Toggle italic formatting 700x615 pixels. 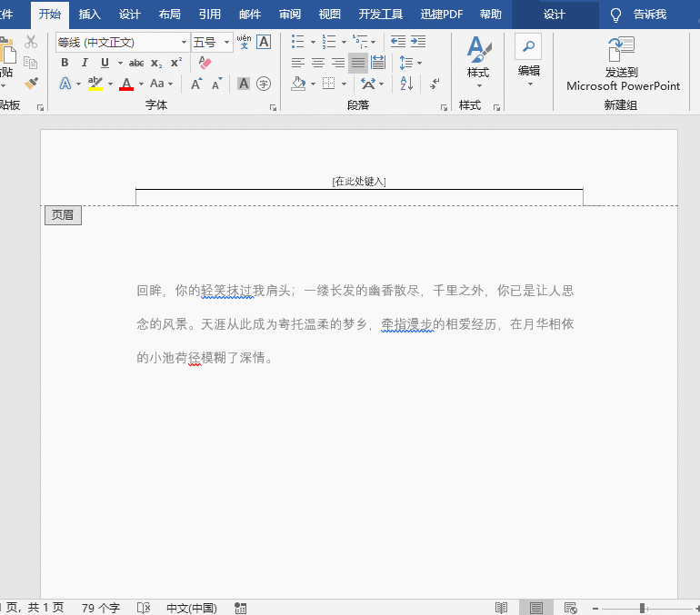tap(85, 63)
